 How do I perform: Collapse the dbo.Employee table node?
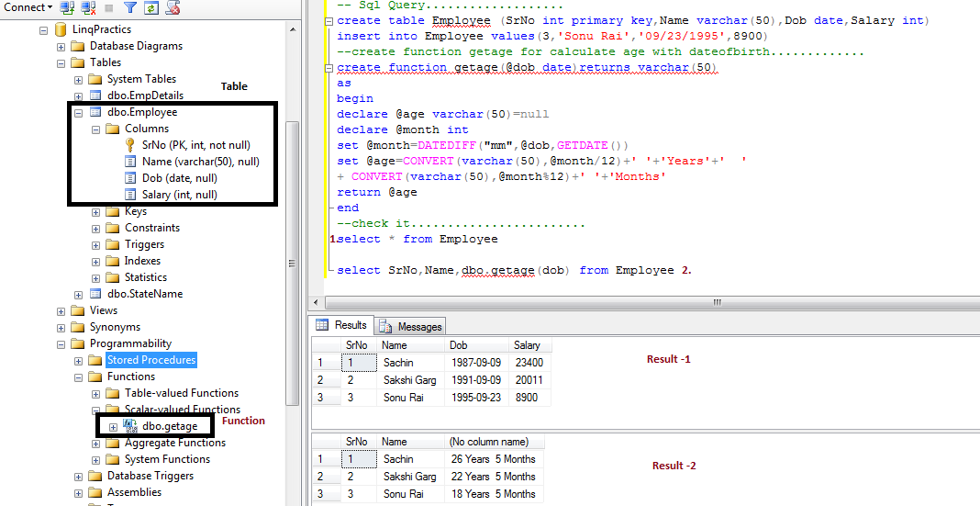pyautogui.click(x=78, y=113)
